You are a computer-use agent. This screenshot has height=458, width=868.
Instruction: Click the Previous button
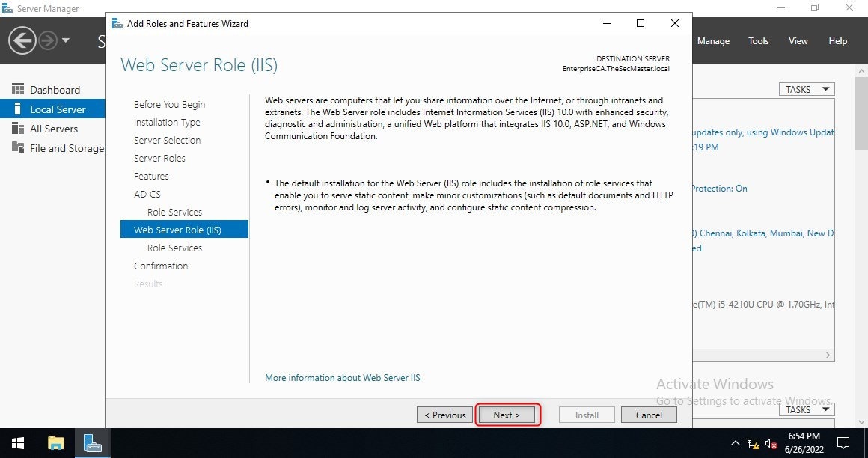[x=445, y=415]
